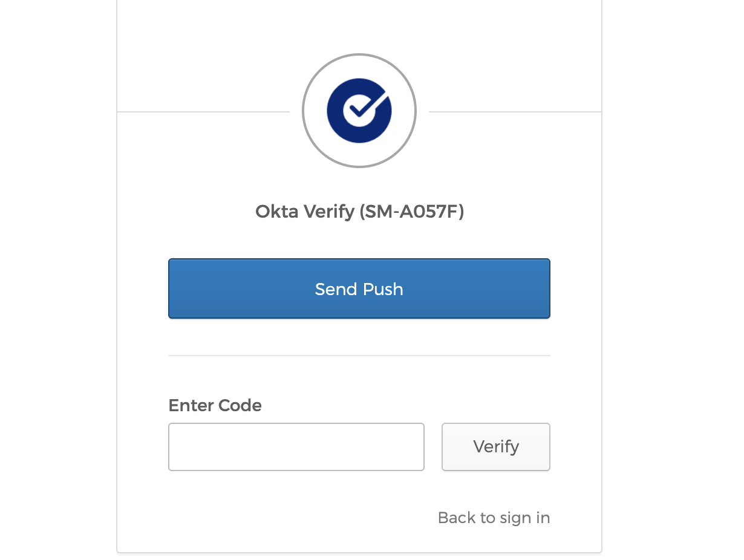The width and height of the screenshot is (744, 560).
Task: Click the circular icon above Okta Verify title
Action: point(359,111)
